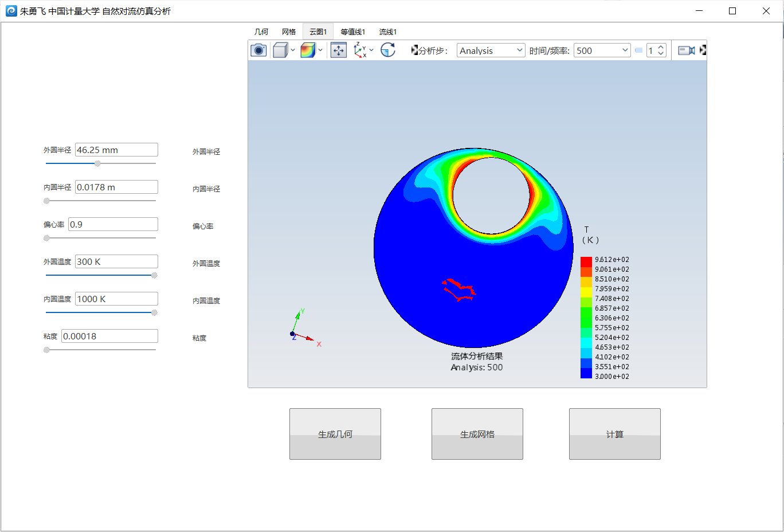The image size is (784, 532).
Task: Open the Analysis step combo box
Action: coord(491,50)
